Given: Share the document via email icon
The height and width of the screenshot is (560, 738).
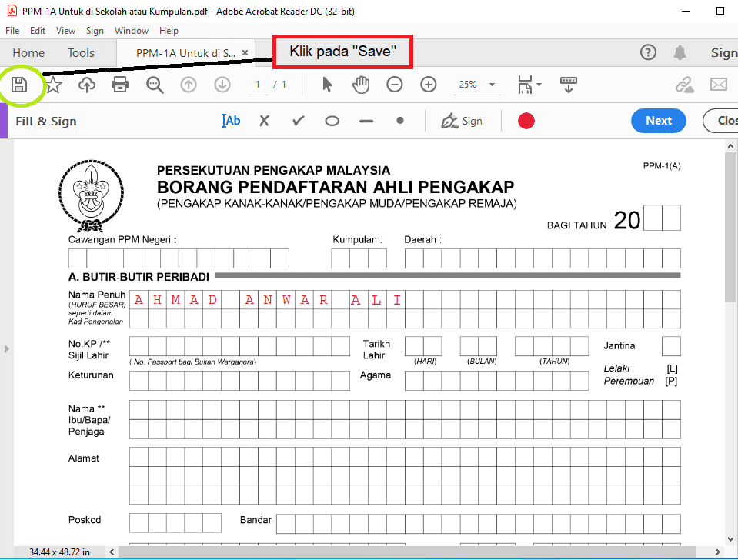Looking at the screenshot, I should click(x=719, y=85).
